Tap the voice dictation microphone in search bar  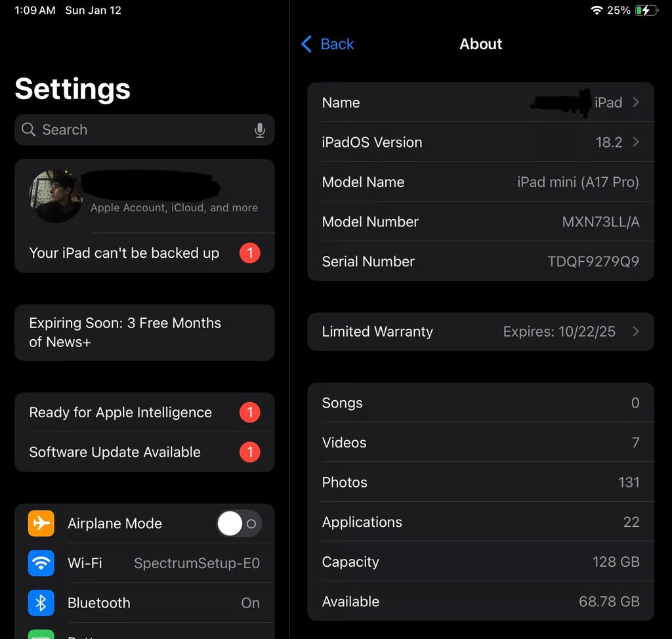tap(260, 130)
